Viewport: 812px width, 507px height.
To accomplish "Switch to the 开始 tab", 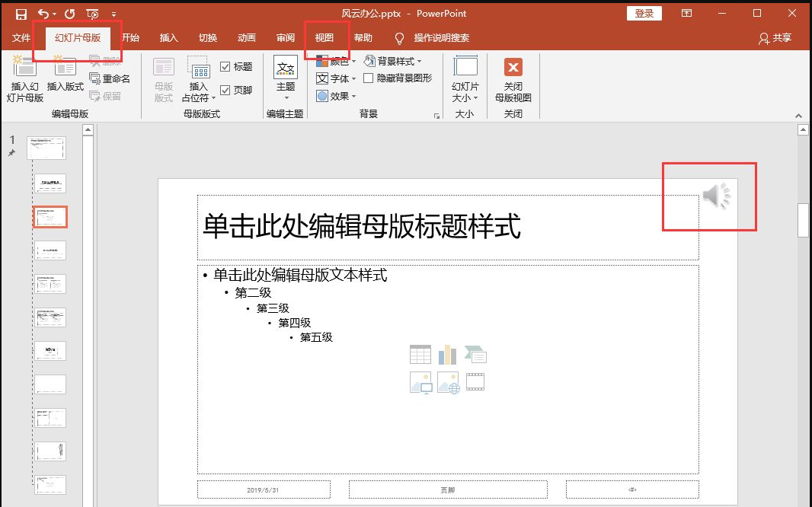I will pyautogui.click(x=130, y=38).
